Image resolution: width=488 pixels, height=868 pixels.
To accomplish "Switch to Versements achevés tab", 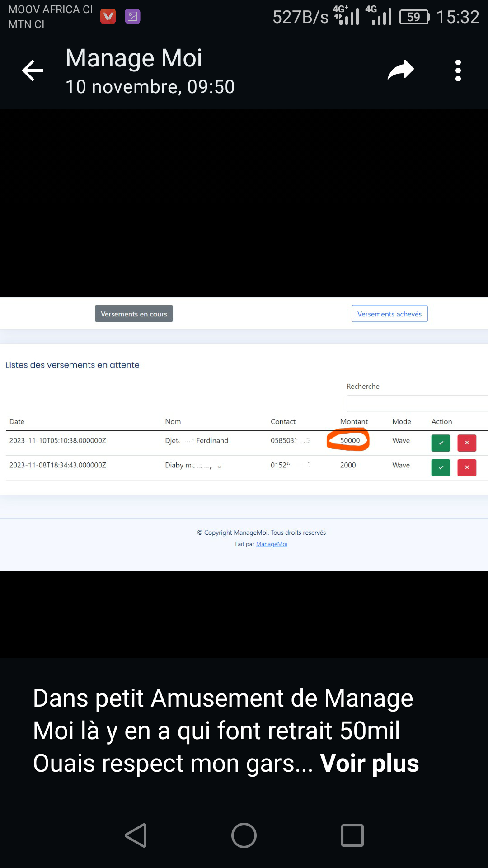I will click(x=389, y=314).
